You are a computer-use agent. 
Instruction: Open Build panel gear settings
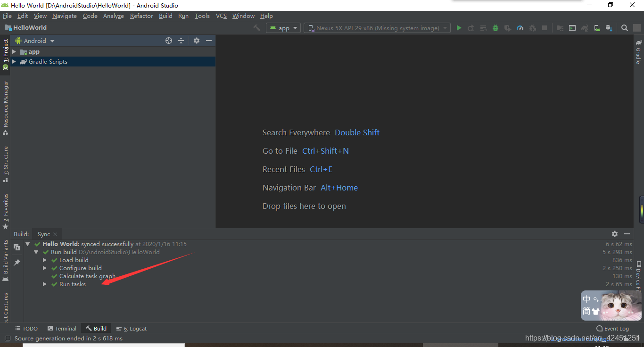(615, 234)
